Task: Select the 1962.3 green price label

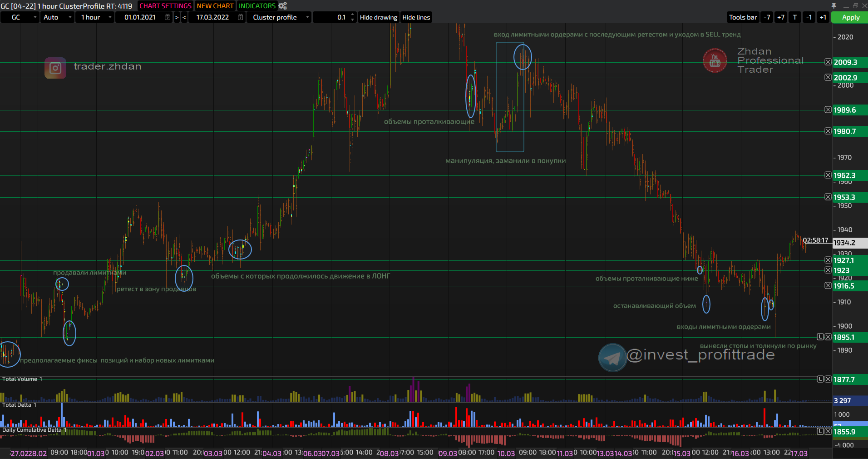Action: pyautogui.click(x=850, y=175)
